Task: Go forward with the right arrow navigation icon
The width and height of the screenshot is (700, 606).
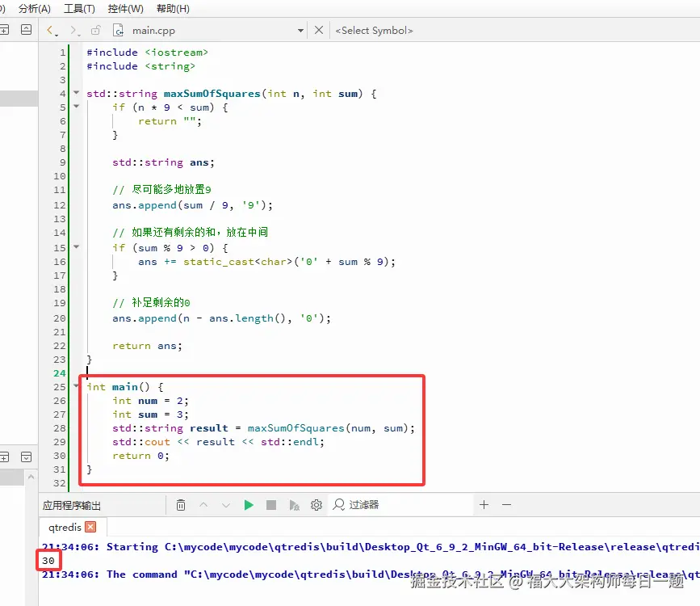Action: click(74, 31)
